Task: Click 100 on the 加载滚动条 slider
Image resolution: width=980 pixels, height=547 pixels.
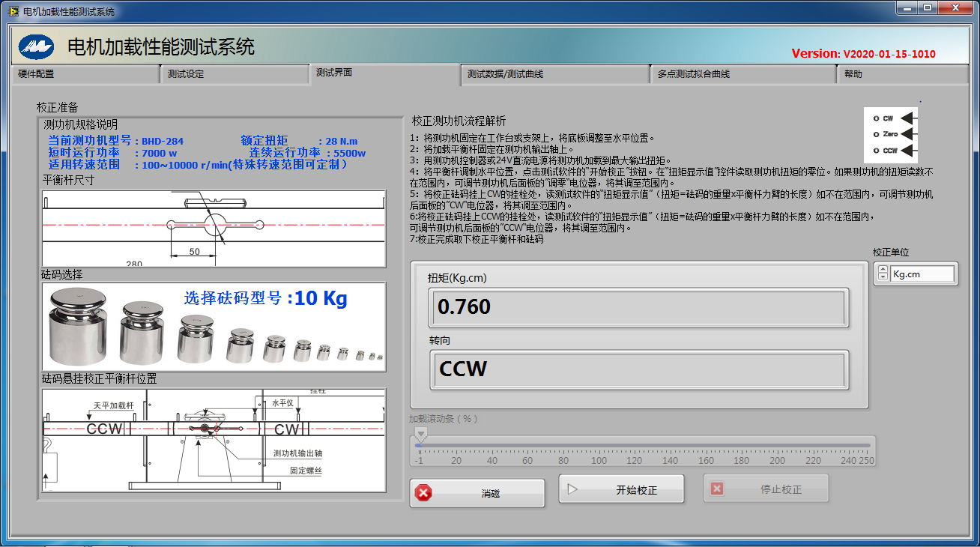Action: pyautogui.click(x=599, y=446)
